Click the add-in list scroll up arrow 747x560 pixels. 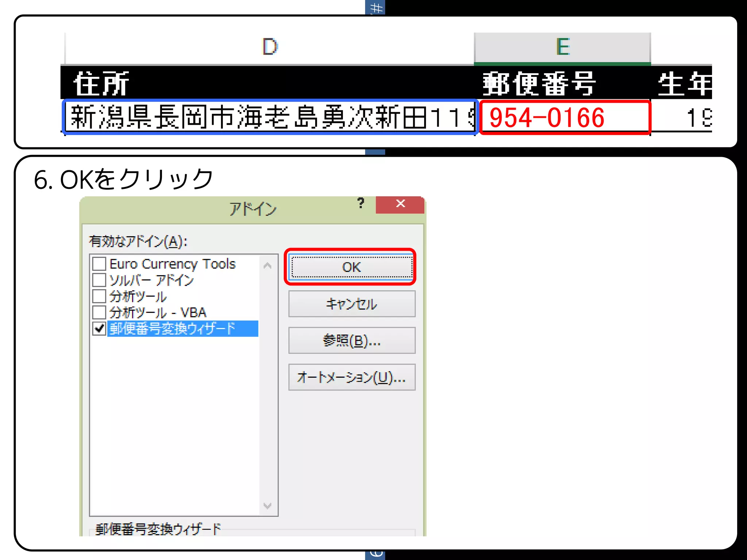tap(267, 265)
